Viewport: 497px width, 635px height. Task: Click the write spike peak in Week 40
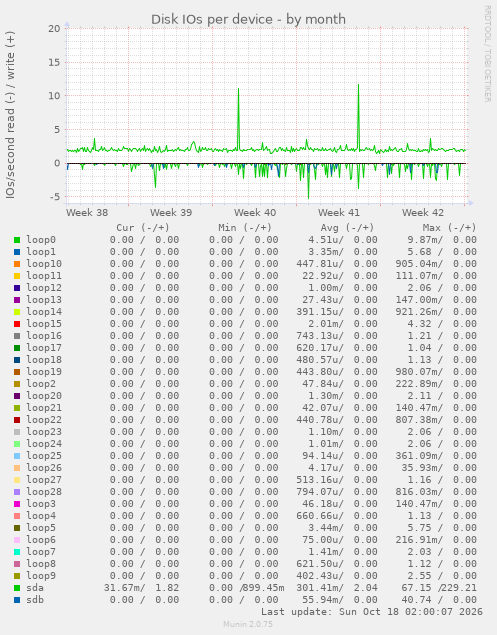pos(239,89)
